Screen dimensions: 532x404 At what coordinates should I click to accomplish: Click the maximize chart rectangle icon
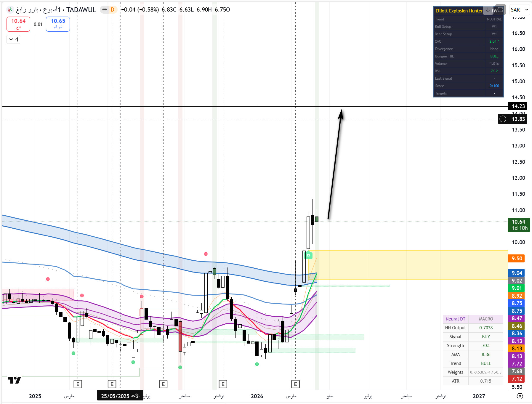500,9
